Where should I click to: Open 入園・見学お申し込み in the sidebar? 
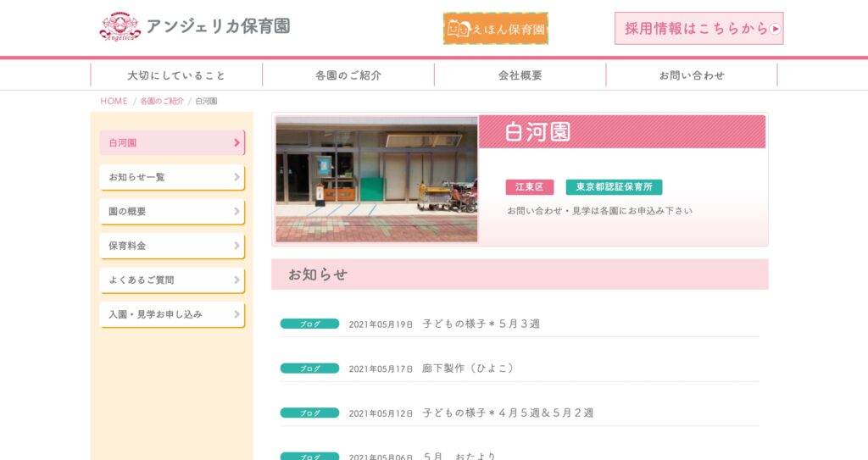172,314
